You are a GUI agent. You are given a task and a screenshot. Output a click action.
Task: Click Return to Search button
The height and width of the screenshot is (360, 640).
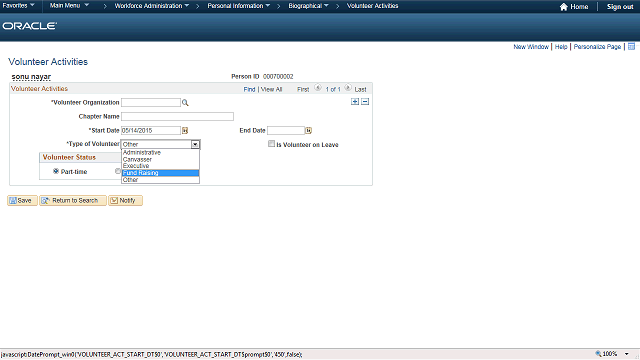[x=73, y=200]
